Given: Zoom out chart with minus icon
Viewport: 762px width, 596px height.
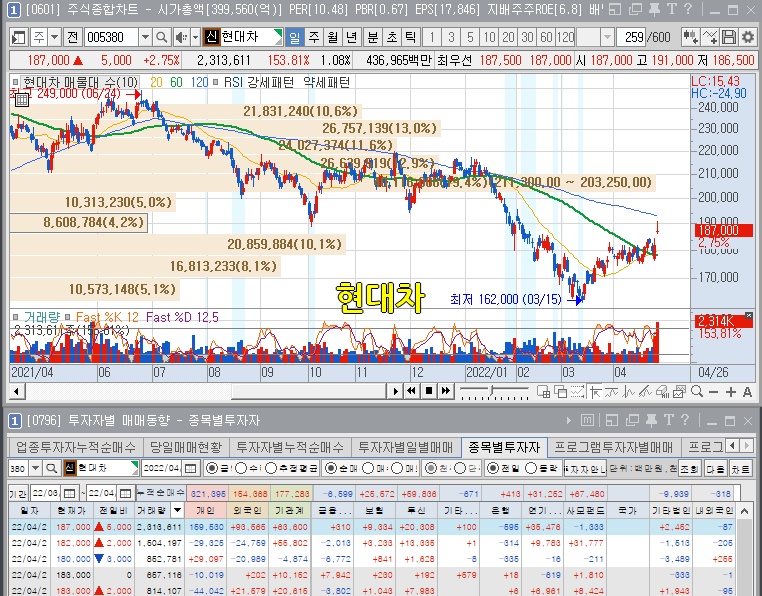Looking at the screenshot, I should [x=713, y=392].
